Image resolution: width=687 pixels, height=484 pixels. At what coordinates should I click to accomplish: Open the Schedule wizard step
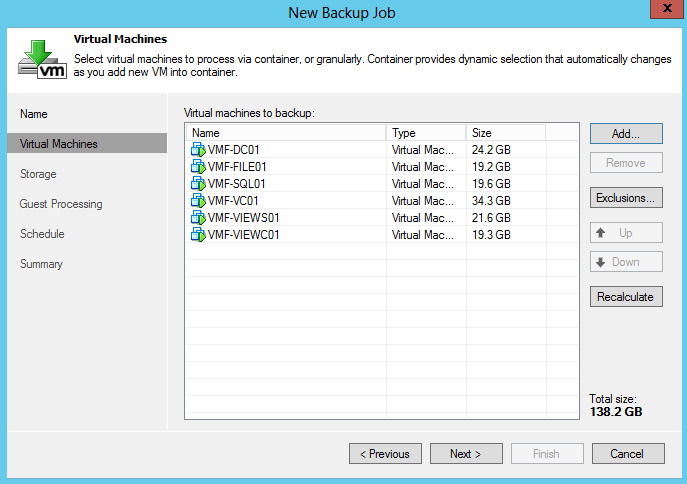click(42, 234)
